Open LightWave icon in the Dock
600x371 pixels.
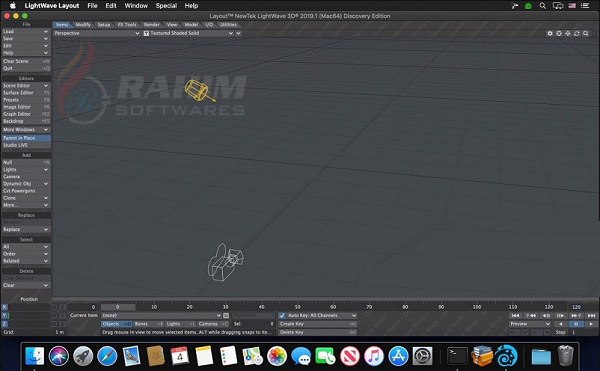click(506, 356)
